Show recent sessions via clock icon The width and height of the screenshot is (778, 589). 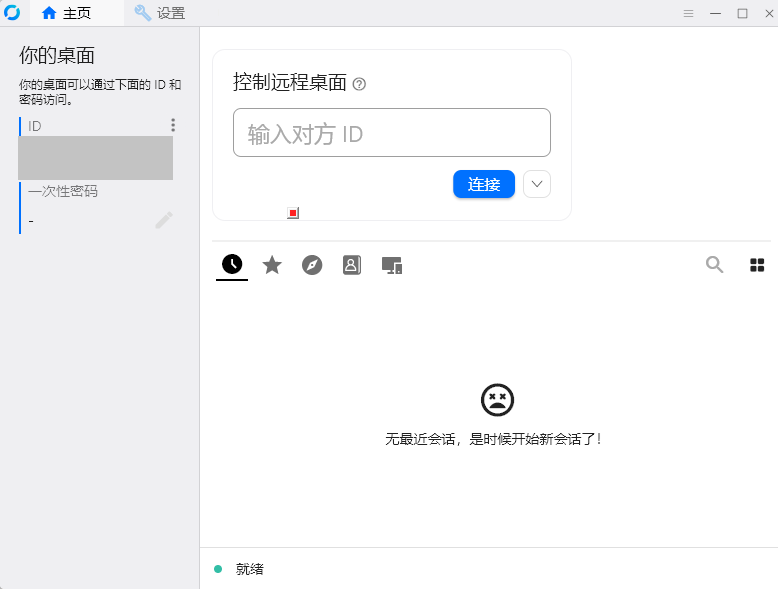(232, 264)
